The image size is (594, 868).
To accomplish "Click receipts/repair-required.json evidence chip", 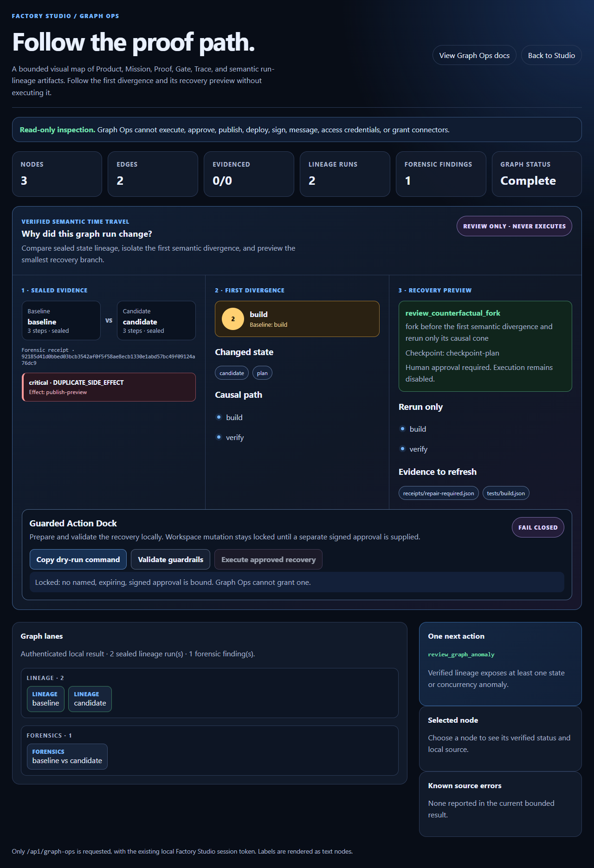I will [439, 493].
